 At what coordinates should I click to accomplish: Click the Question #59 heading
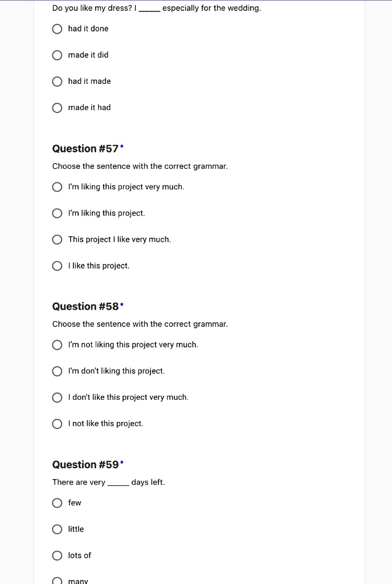point(85,465)
